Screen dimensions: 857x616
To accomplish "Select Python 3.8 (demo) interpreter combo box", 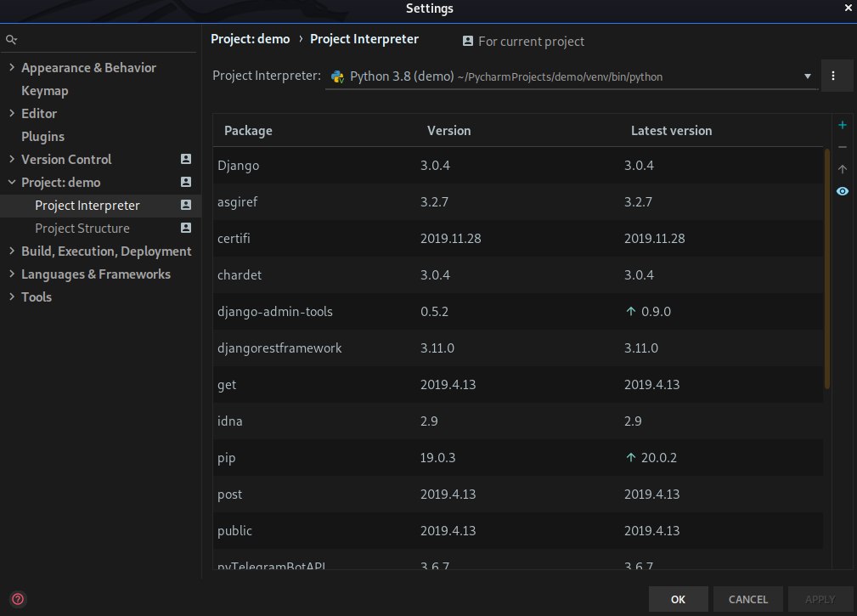I will point(572,76).
